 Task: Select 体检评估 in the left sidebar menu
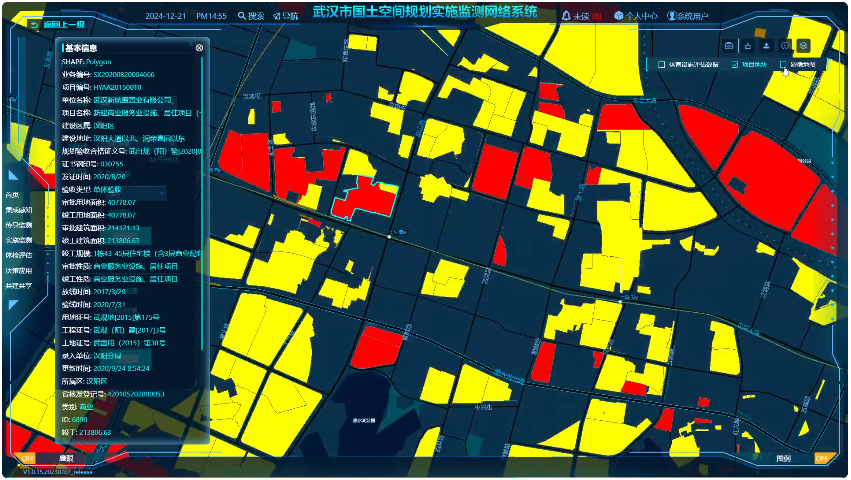pos(19,255)
